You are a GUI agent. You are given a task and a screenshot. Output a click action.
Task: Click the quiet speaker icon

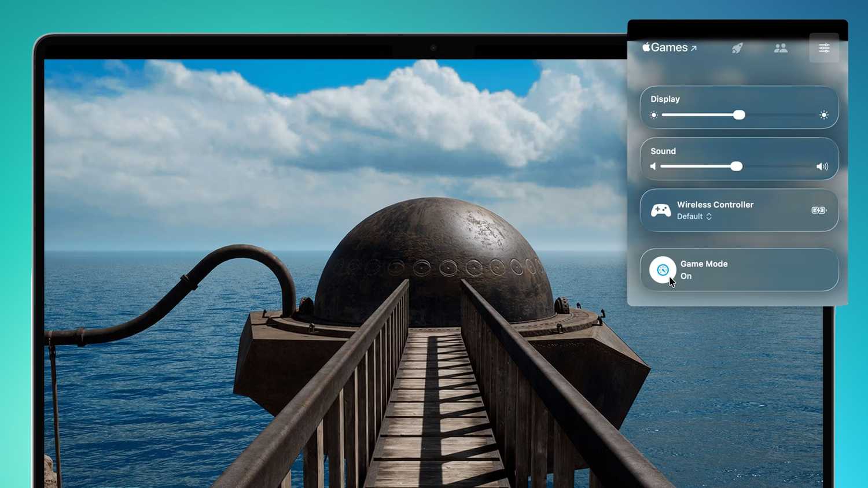[x=653, y=167]
